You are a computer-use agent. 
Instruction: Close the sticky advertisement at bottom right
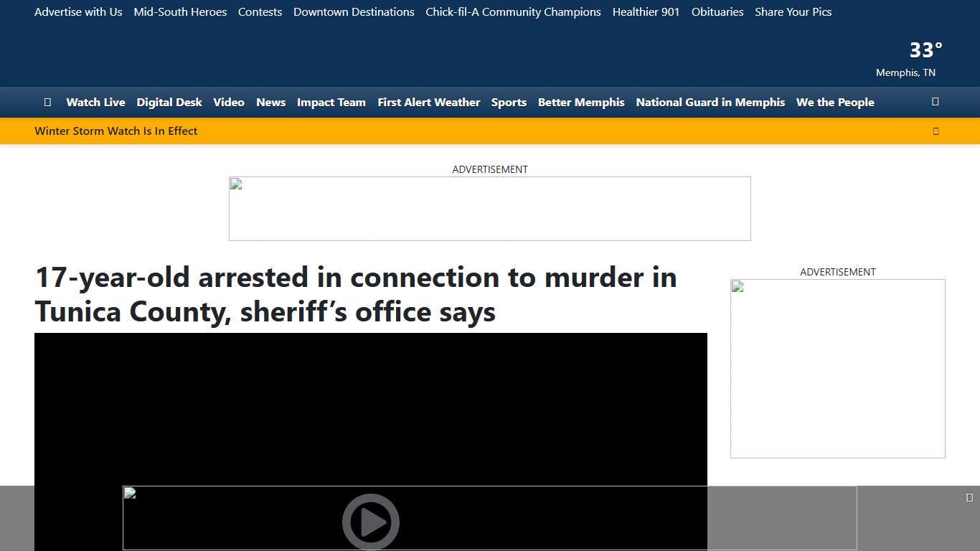(x=969, y=496)
